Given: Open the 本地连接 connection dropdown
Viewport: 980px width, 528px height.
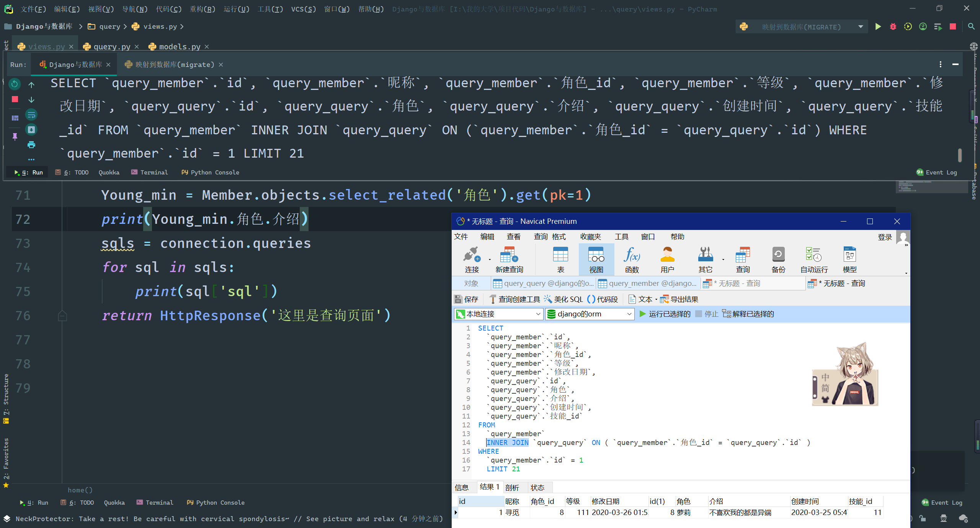Looking at the screenshot, I should pos(498,314).
